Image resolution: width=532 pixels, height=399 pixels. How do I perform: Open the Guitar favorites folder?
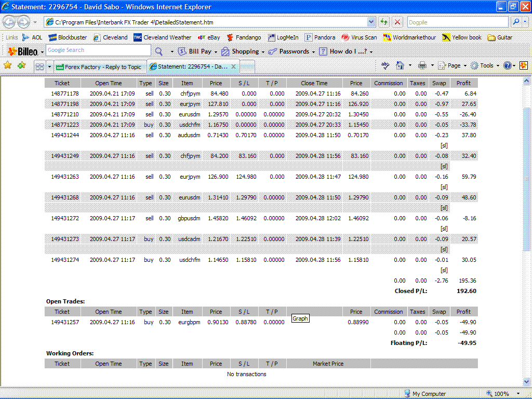tap(500, 37)
